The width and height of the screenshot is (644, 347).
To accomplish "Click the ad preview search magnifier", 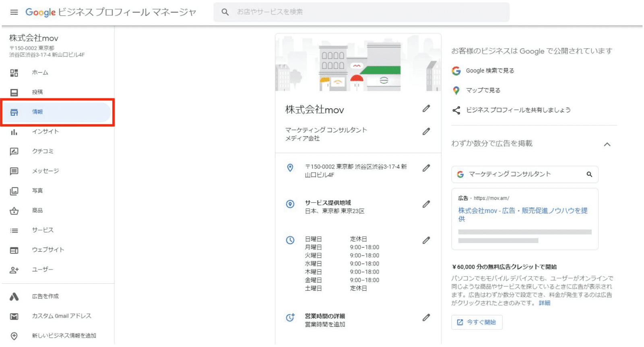I will pyautogui.click(x=589, y=175).
